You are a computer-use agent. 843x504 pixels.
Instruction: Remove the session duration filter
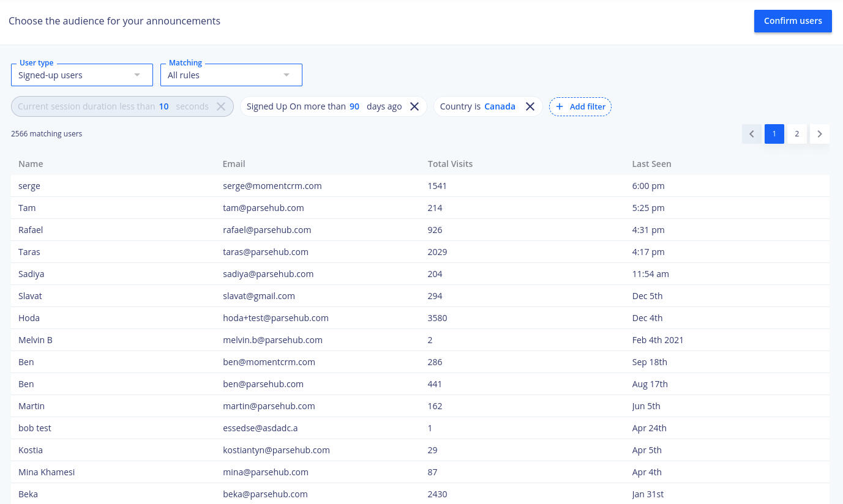pos(221,106)
